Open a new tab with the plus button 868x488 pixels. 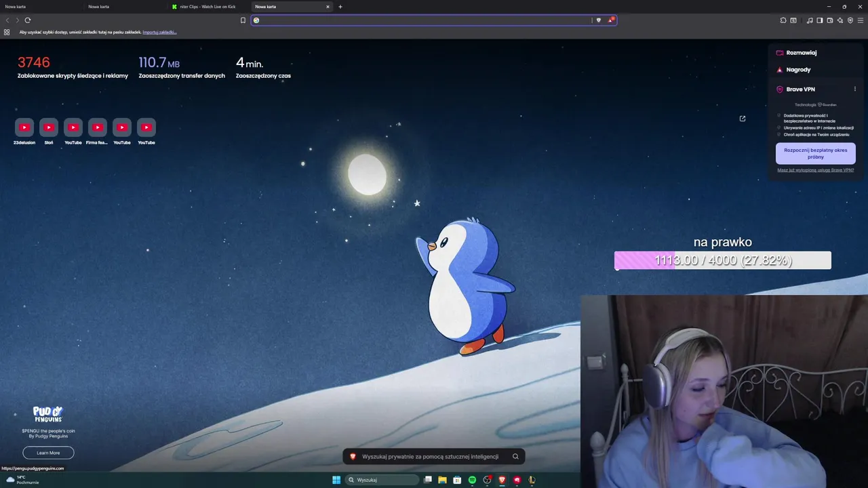340,7
